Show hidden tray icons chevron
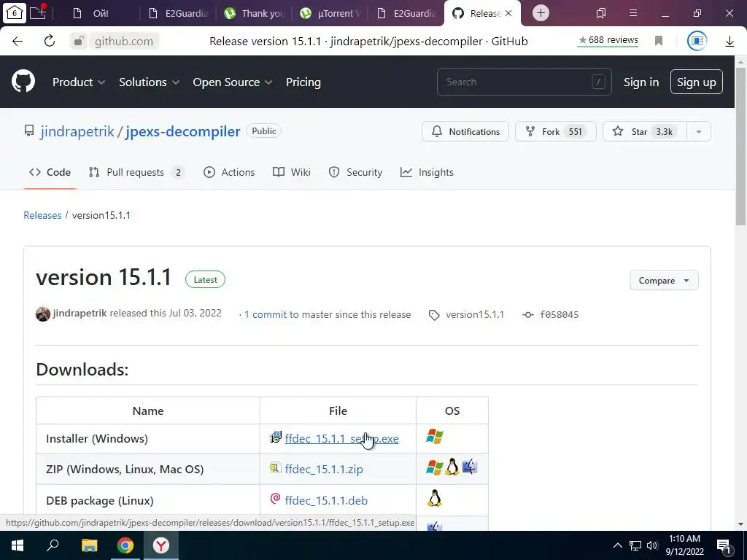The image size is (747, 560). pos(617,545)
